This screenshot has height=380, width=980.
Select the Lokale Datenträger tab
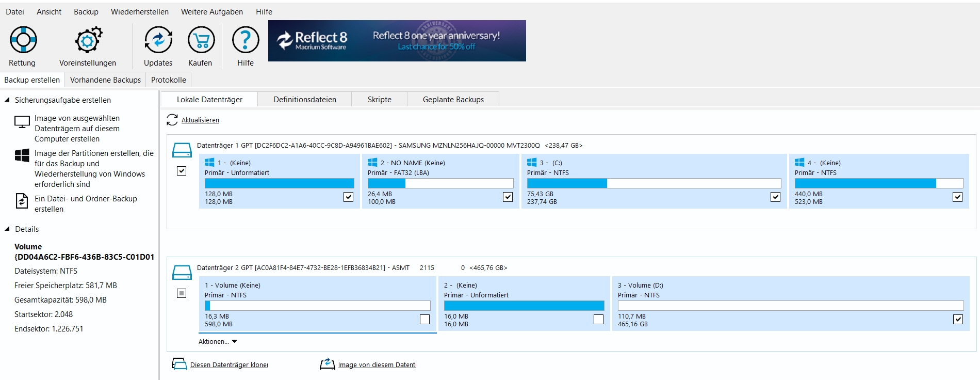click(x=209, y=99)
